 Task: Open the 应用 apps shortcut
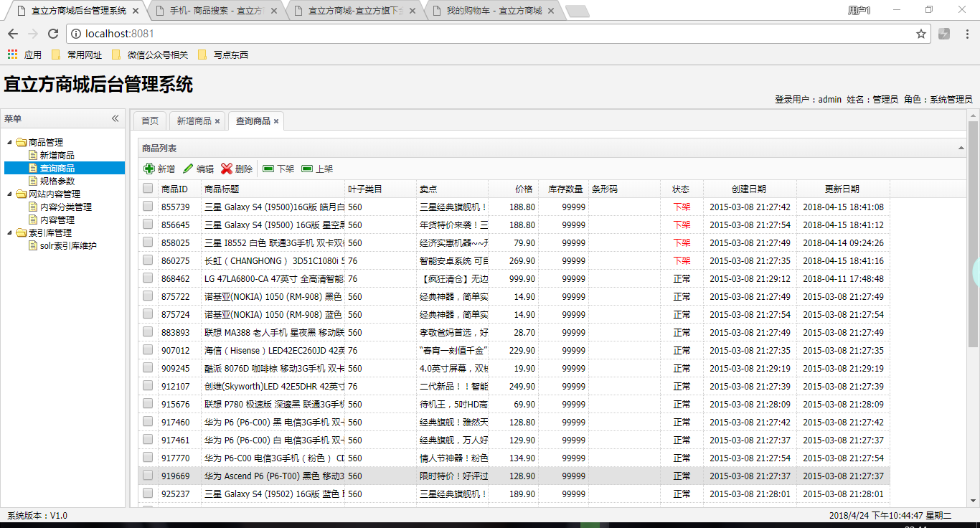pyautogui.click(x=24, y=55)
